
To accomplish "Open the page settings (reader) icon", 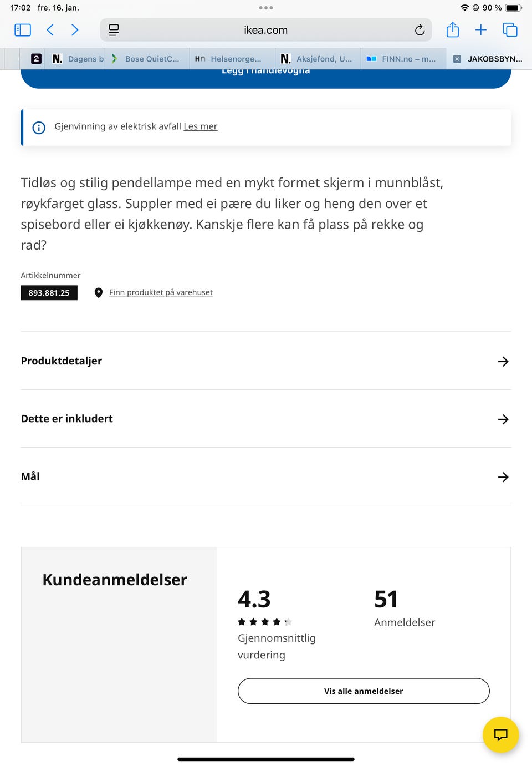I will point(114,30).
